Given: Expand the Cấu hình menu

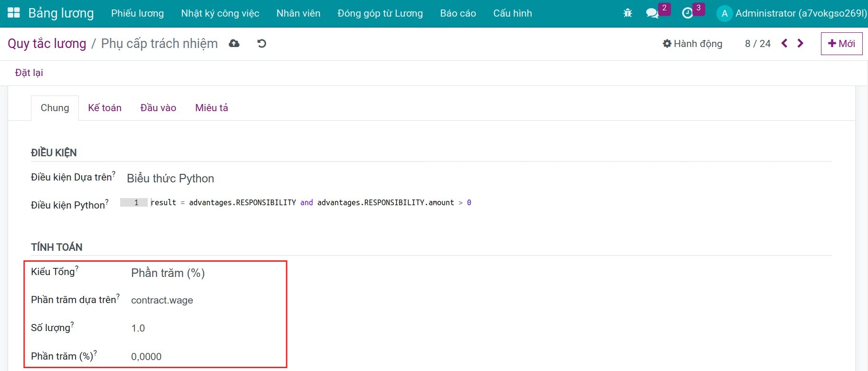Looking at the screenshot, I should coord(512,13).
